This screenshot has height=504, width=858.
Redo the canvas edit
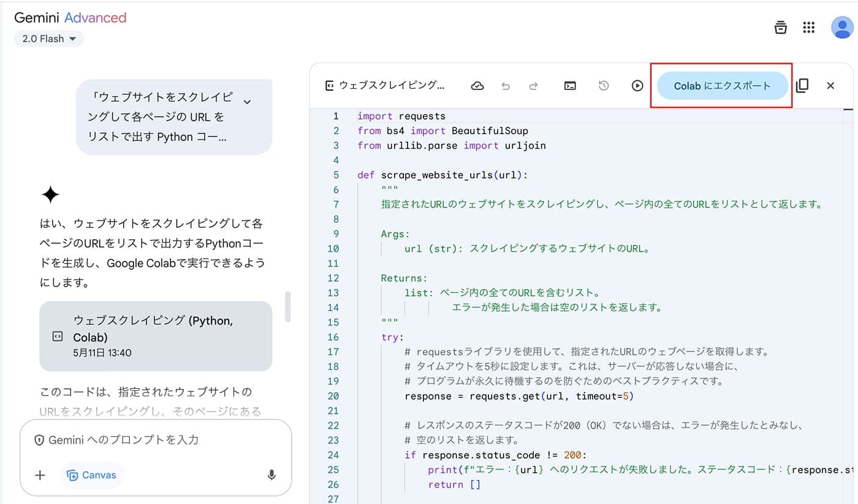point(534,86)
